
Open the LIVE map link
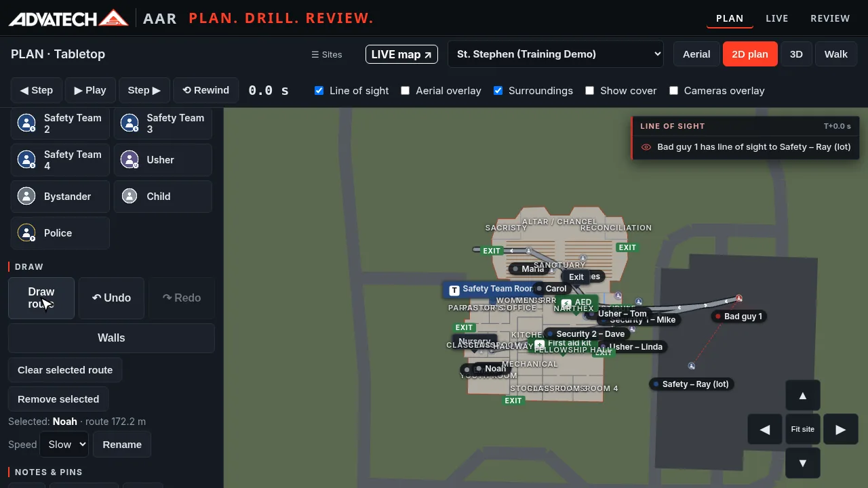[401, 54]
